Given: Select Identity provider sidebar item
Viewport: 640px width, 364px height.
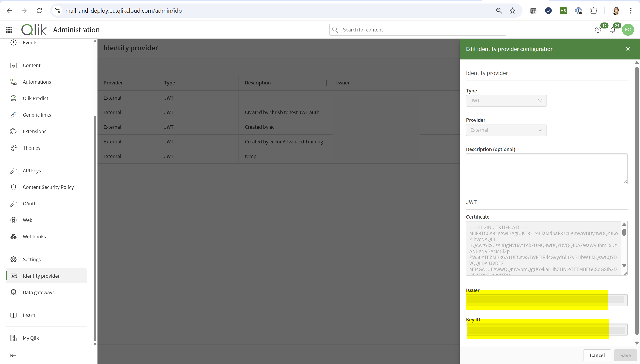Looking at the screenshot, I should tap(46, 276).
